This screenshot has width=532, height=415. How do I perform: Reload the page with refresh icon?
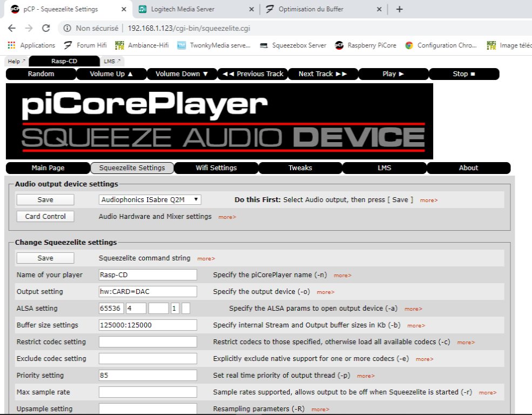point(46,28)
